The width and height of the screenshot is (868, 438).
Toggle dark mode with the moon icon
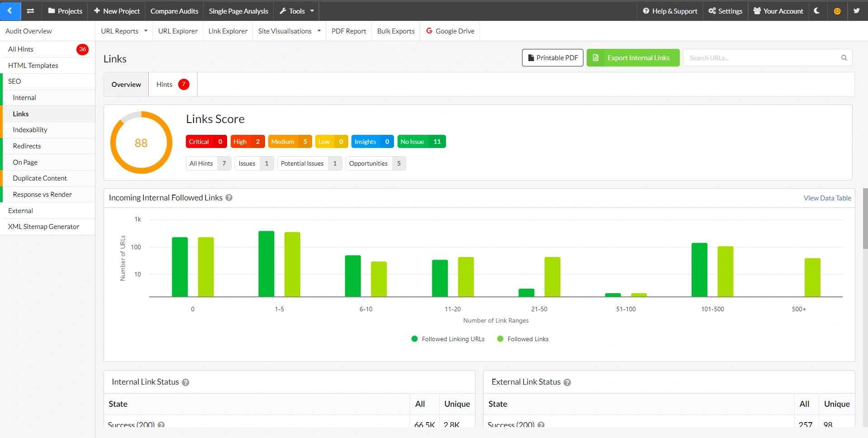[817, 11]
